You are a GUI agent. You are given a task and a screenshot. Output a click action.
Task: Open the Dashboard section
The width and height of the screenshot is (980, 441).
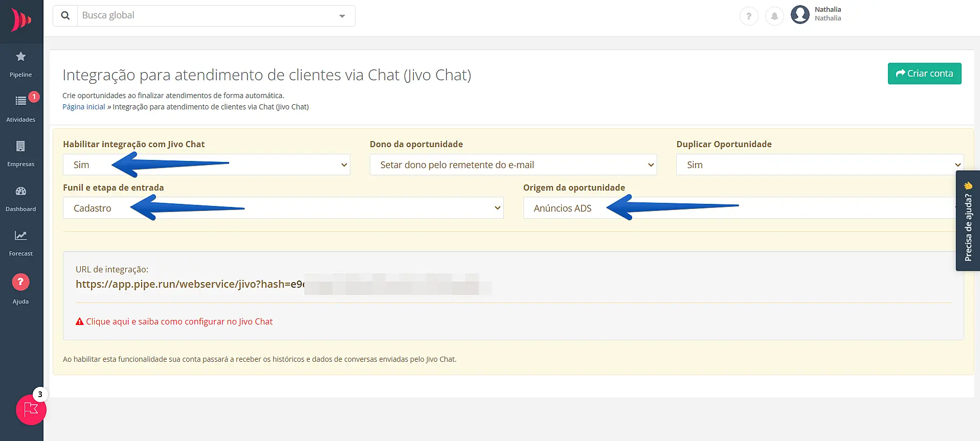pos(21,198)
